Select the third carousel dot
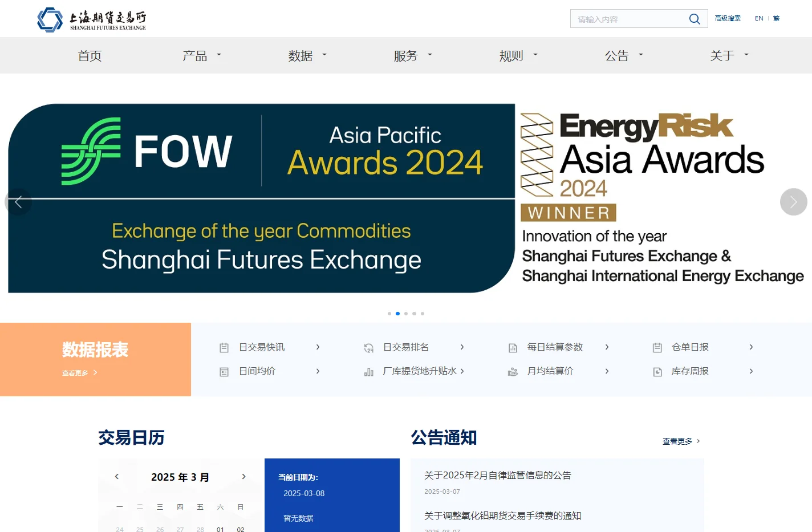Image resolution: width=812 pixels, height=532 pixels. [x=406, y=314]
